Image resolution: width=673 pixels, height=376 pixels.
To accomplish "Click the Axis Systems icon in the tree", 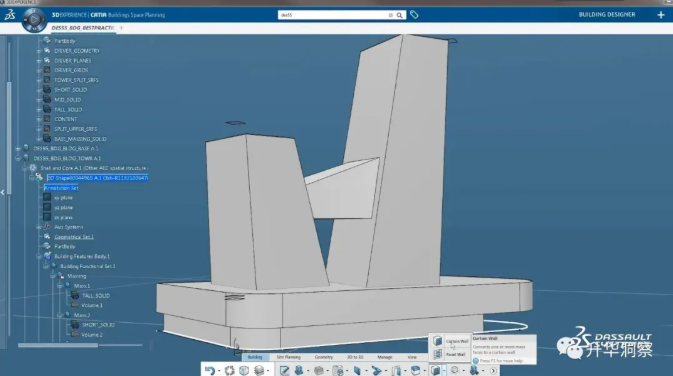I will coord(47,227).
